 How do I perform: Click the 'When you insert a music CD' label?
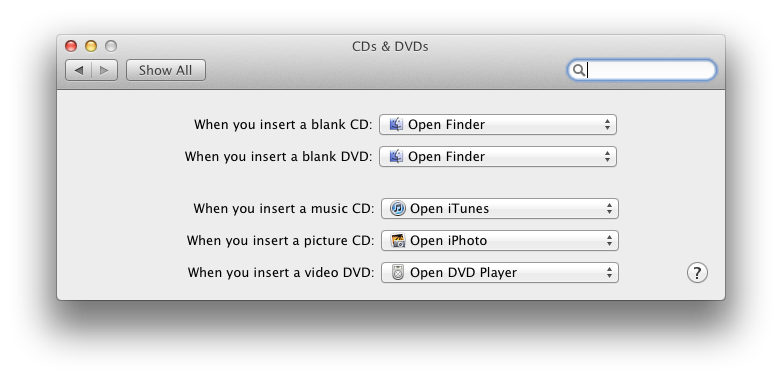point(283,208)
